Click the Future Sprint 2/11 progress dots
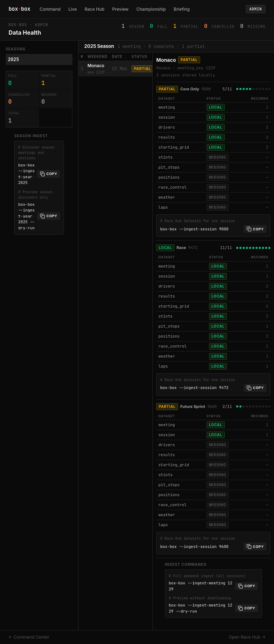 click(253, 406)
